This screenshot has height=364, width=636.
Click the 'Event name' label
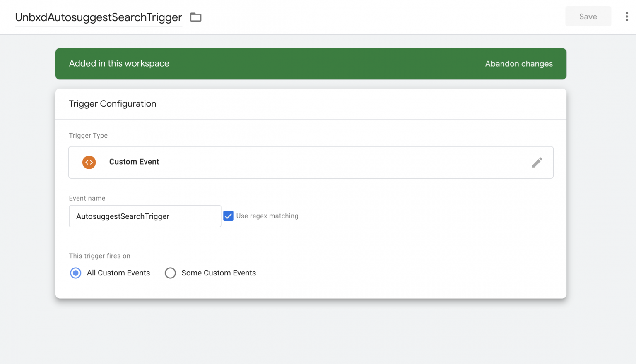pos(87,198)
